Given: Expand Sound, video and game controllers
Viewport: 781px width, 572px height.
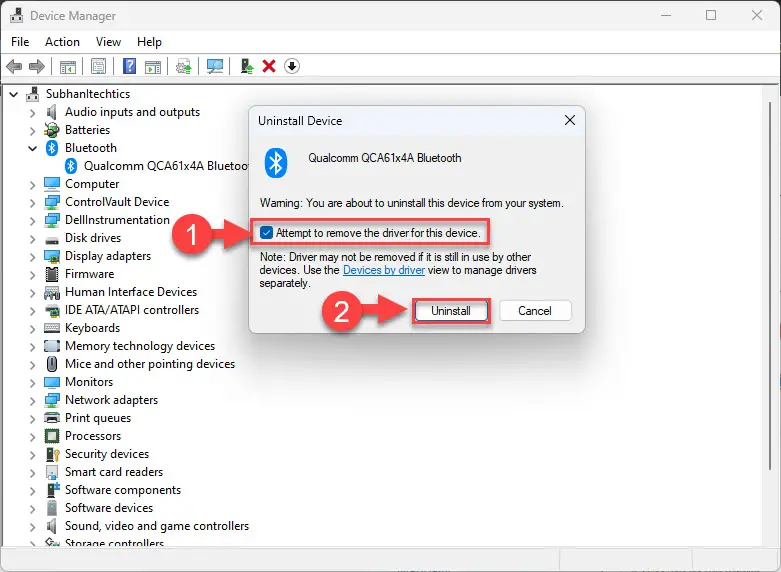Looking at the screenshot, I should click(x=33, y=527).
